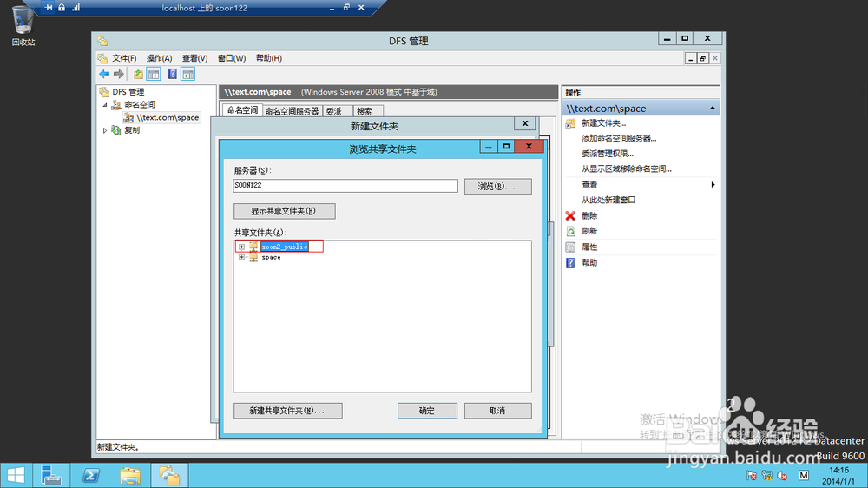Open the 操作(A) menu
Screen dimensions: 868x488
[x=159, y=58]
